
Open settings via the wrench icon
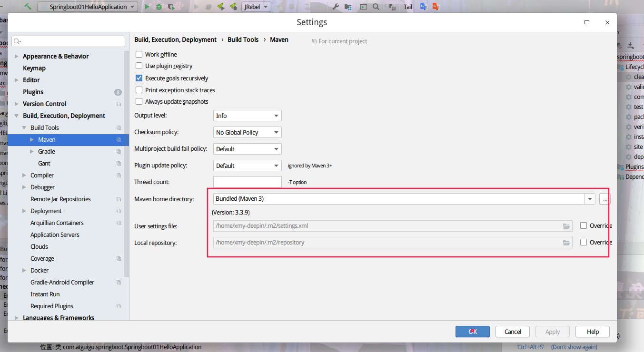coord(336,7)
